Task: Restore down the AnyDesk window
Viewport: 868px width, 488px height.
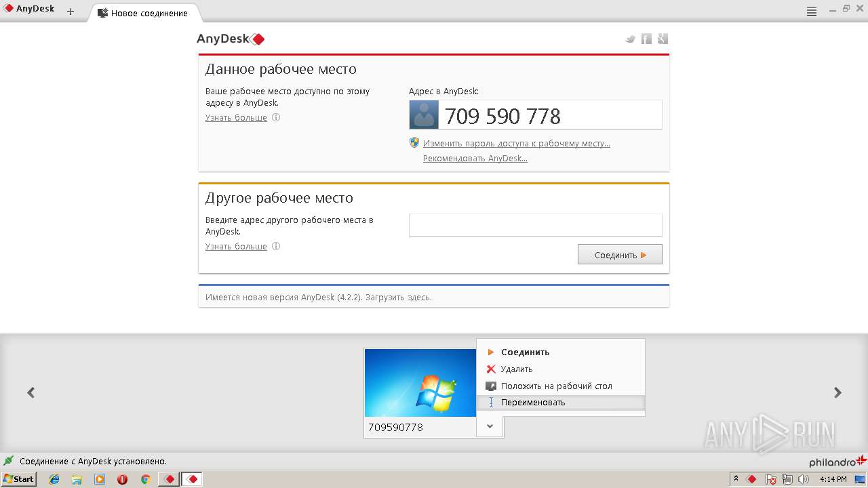Action: point(846,8)
